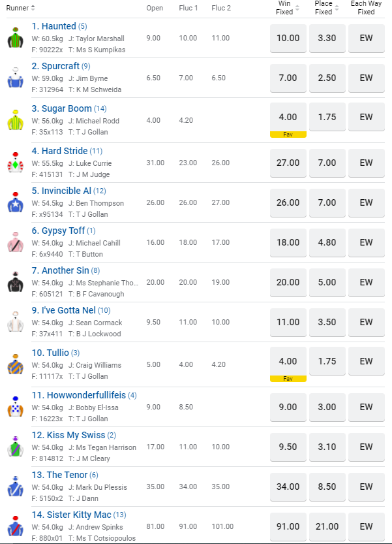Viewport: 392px width, 544px height.
Task: Click Hard Stride's red diamond silks icon
Action: [x=14, y=163]
